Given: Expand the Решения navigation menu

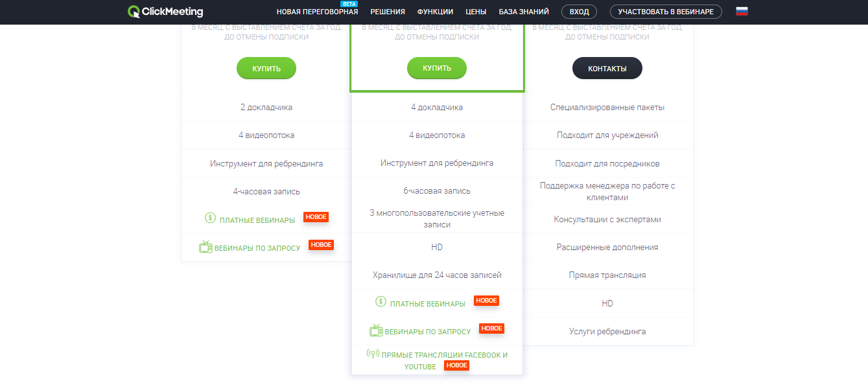Looking at the screenshot, I should coord(388,12).
